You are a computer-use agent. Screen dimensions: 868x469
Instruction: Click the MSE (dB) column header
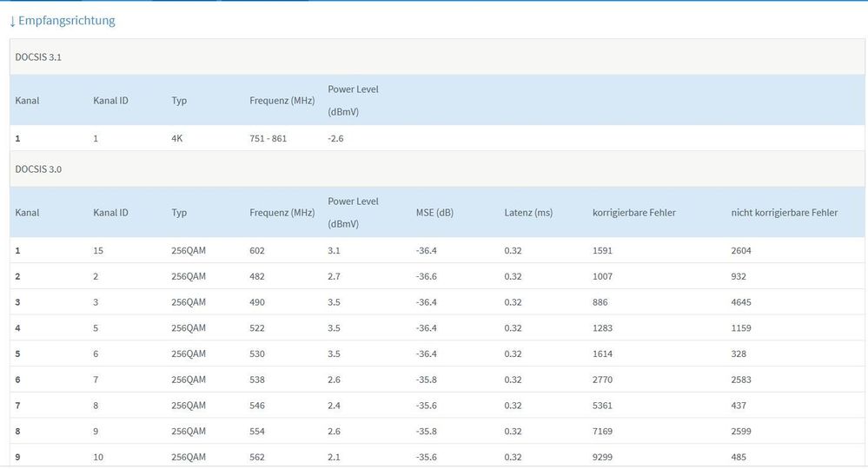pyautogui.click(x=434, y=213)
